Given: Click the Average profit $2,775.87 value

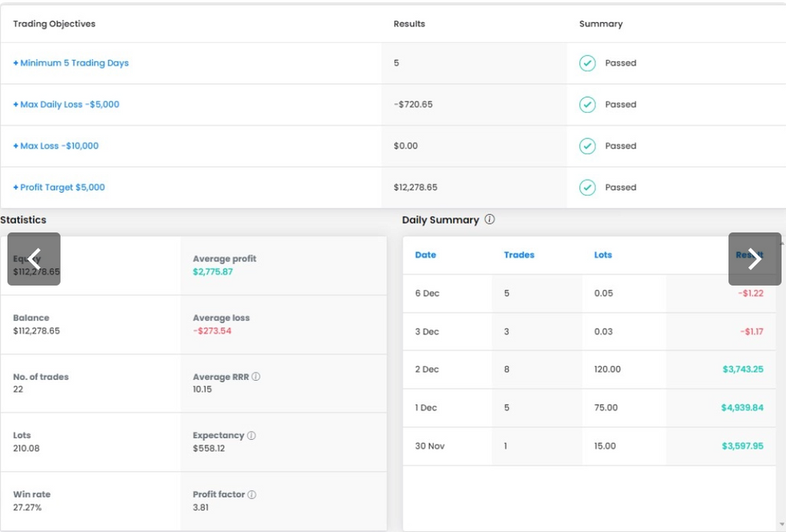Looking at the screenshot, I should pos(213,272).
